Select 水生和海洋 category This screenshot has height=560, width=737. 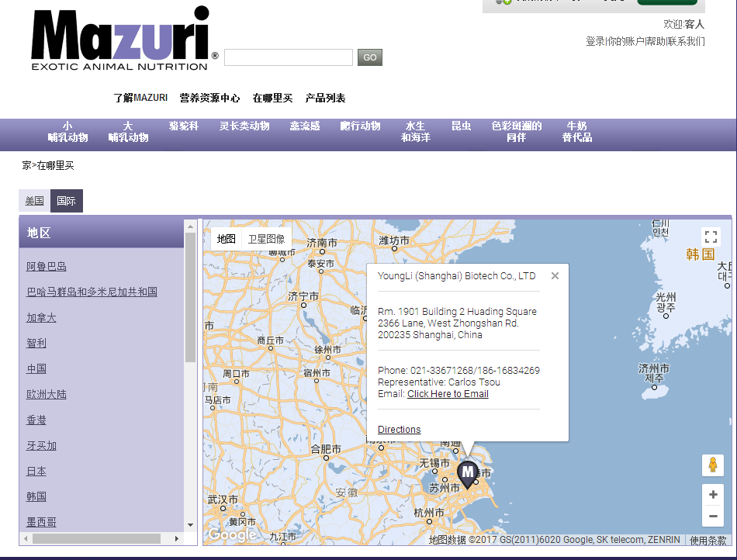coord(416,132)
